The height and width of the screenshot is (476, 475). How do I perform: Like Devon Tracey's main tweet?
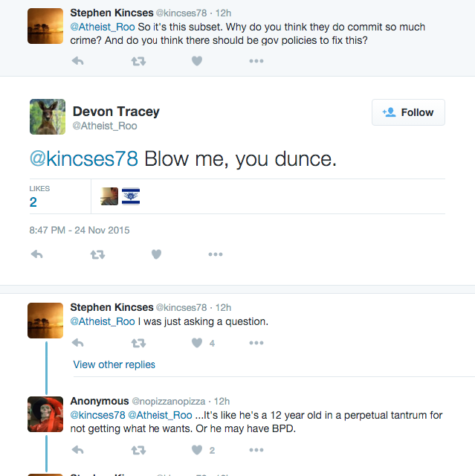tap(156, 254)
